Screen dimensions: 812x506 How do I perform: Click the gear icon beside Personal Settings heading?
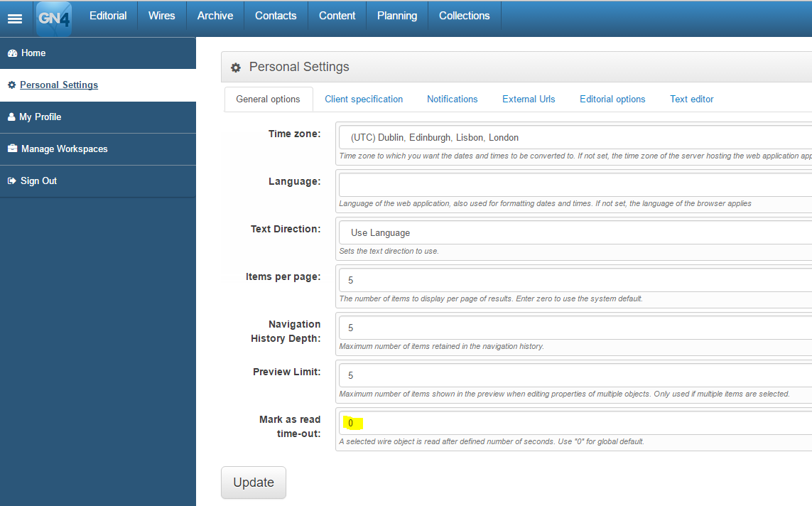pyautogui.click(x=236, y=68)
